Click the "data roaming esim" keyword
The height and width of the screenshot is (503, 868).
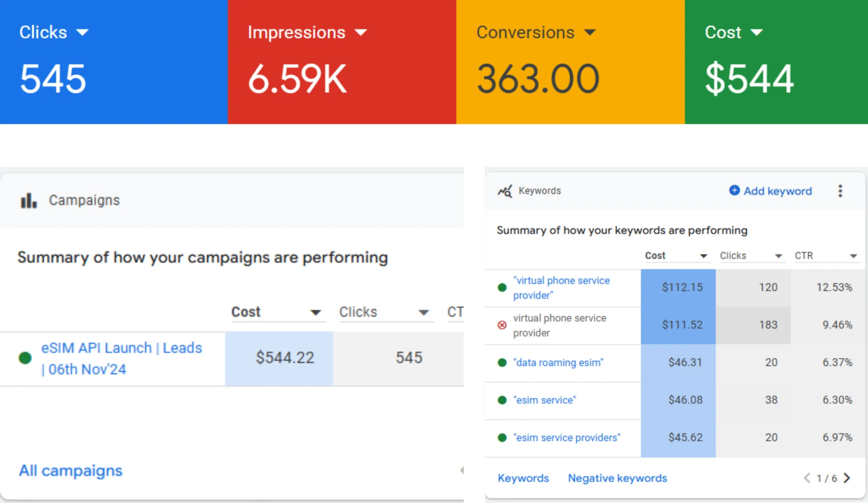558,362
